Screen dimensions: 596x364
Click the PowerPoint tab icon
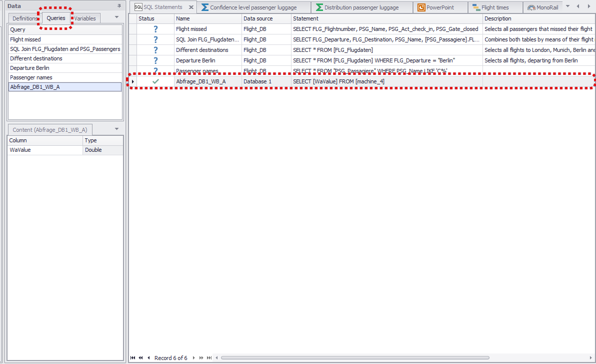point(421,7)
